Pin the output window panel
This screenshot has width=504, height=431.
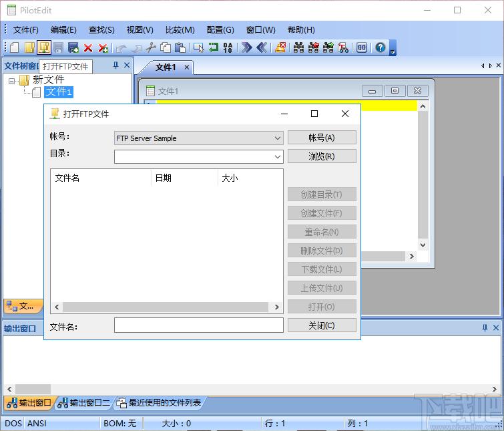coord(485,327)
